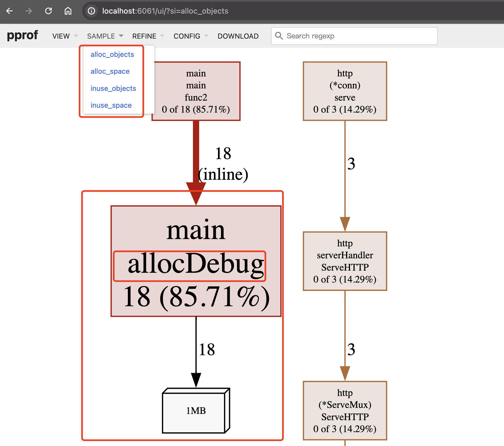Pick inuse_space sample type

(111, 105)
